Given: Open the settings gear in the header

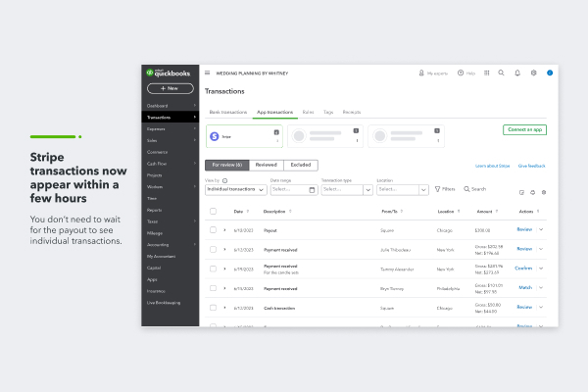Looking at the screenshot, I should click(x=533, y=73).
